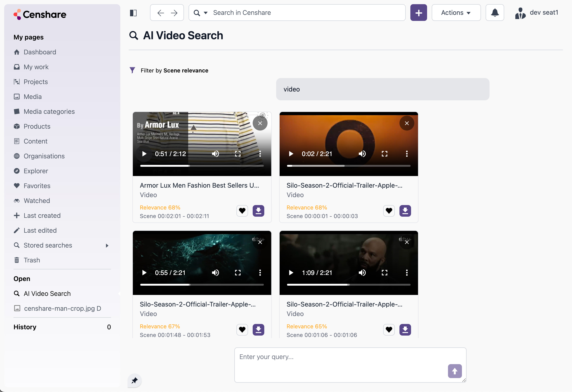The width and height of the screenshot is (572, 392).
Task: Open the dev seat1 user menu
Action: pyautogui.click(x=536, y=13)
